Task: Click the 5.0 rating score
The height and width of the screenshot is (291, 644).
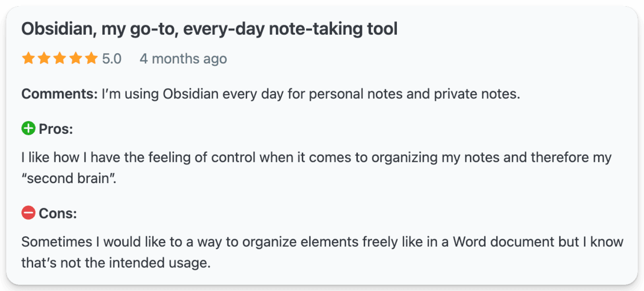Action: coord(111,59)
